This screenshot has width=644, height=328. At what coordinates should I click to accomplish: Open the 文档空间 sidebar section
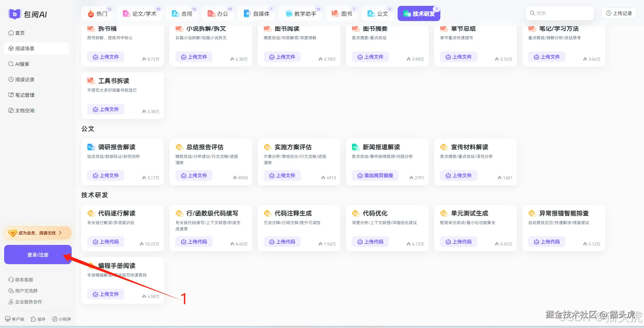(24, 110)
